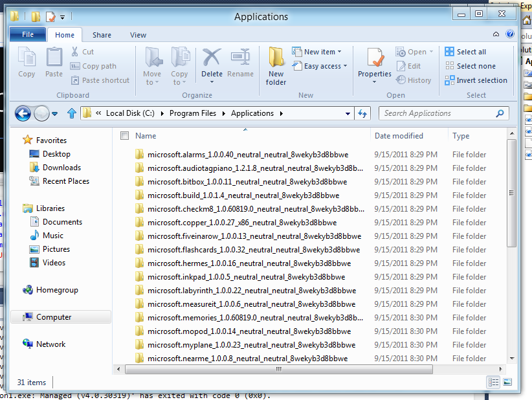Viewport: 532px width, 400px height.
Task: Click the Paste clipboard icon
Action: point(54,57)
